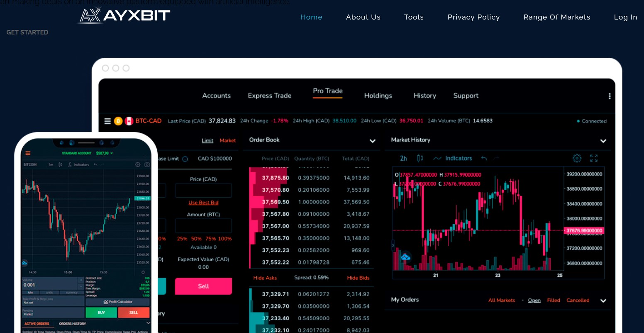644x333 pixels.
Task: Click the camera snapshot icon on phone chart
Action: [x=147, y=164]
